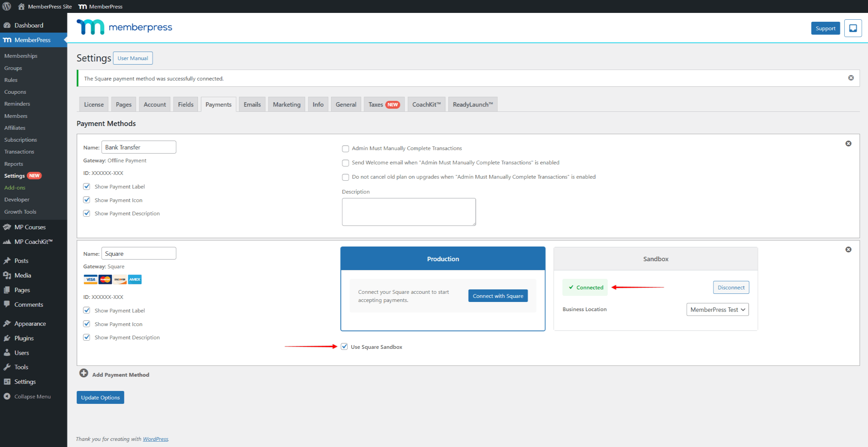Click the Collapse Menu arrow icon
Screen dimensions: 868x447
pyautogui.click(x=7, y=396)
